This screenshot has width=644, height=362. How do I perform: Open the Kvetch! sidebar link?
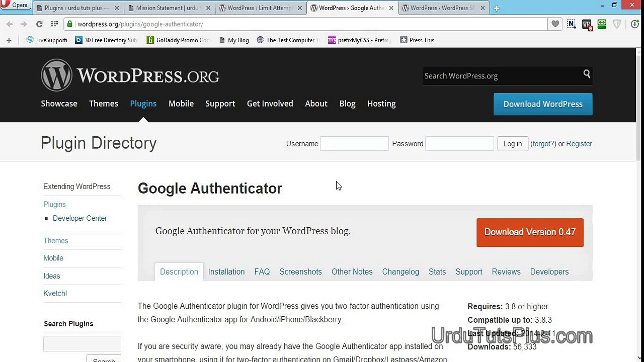tap(55, 293)
